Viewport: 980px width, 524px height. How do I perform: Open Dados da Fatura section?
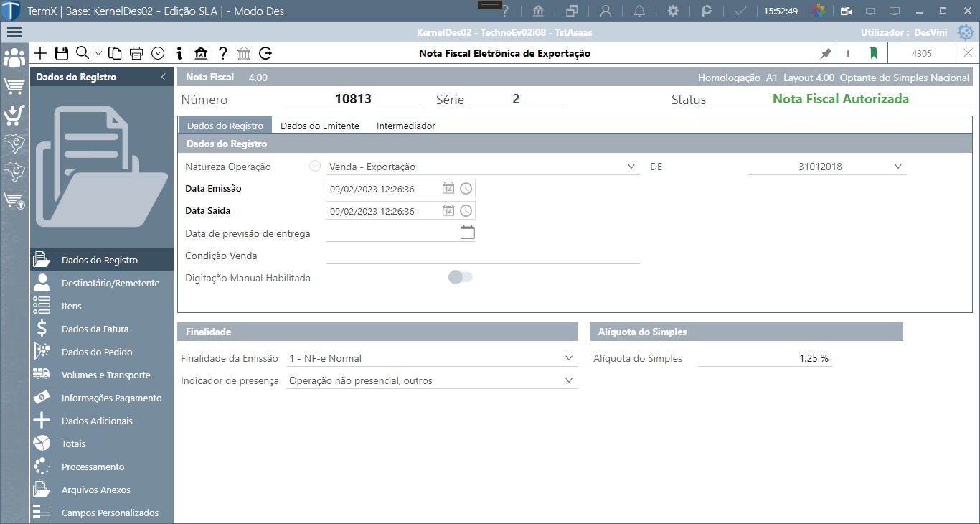[x=102, y=329]
